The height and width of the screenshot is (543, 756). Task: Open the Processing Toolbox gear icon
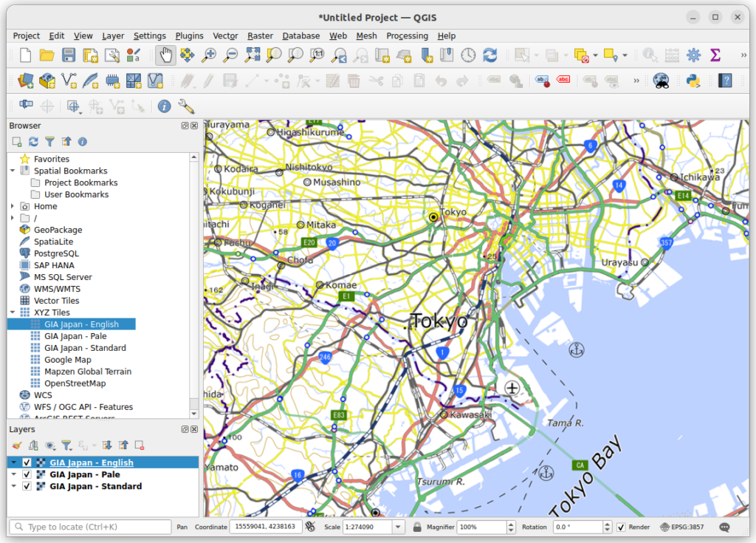coord(693,55)
